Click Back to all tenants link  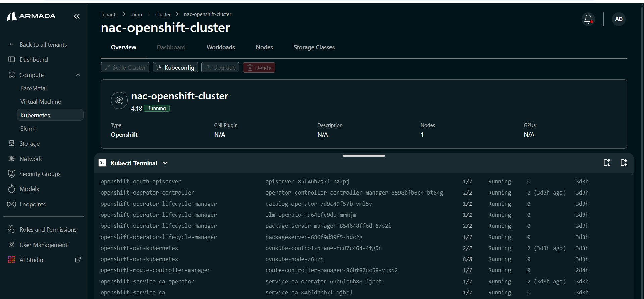coord(43,44)
